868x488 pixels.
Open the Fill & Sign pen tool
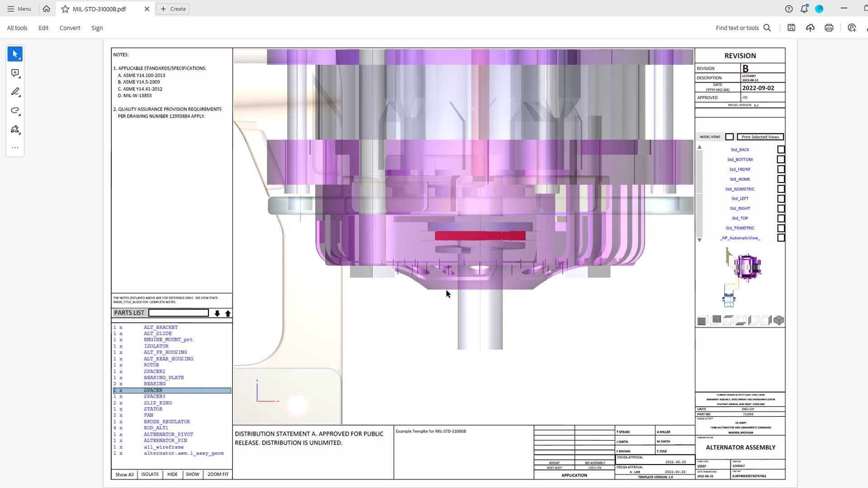pos(15,130)
